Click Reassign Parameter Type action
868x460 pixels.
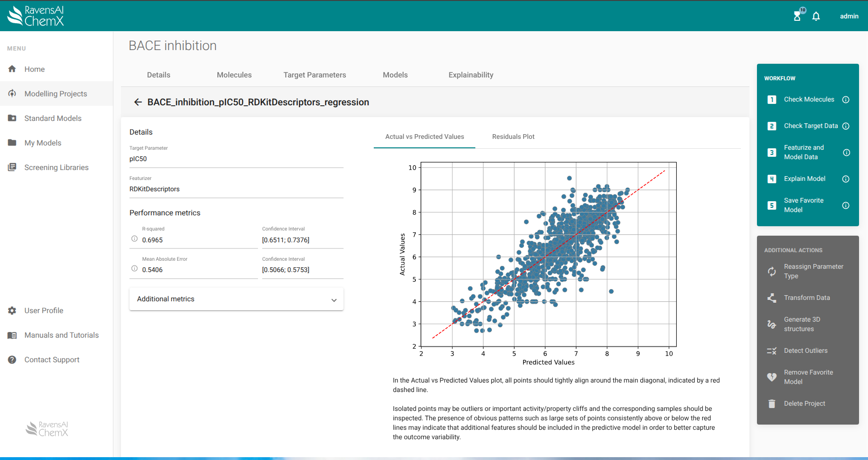pyautogui.click(x=813, y=272)
